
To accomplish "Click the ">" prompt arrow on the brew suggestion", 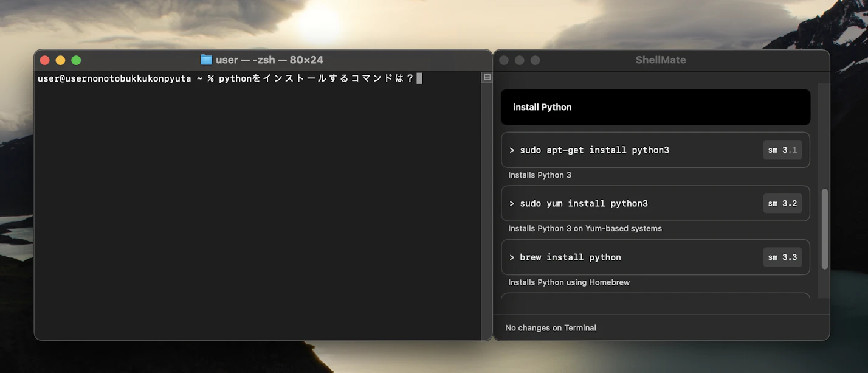I will [x=512, y=257].
